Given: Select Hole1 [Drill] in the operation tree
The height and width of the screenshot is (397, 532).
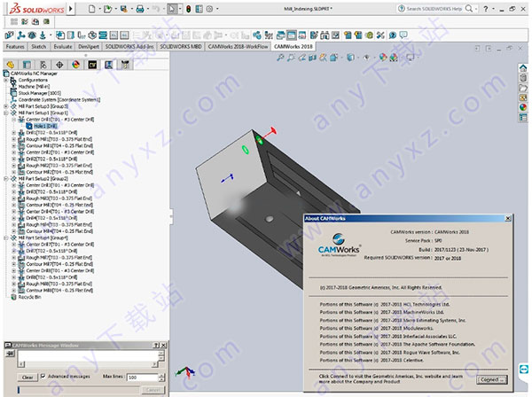Looking at the screenshot, I should click(45, 126).
